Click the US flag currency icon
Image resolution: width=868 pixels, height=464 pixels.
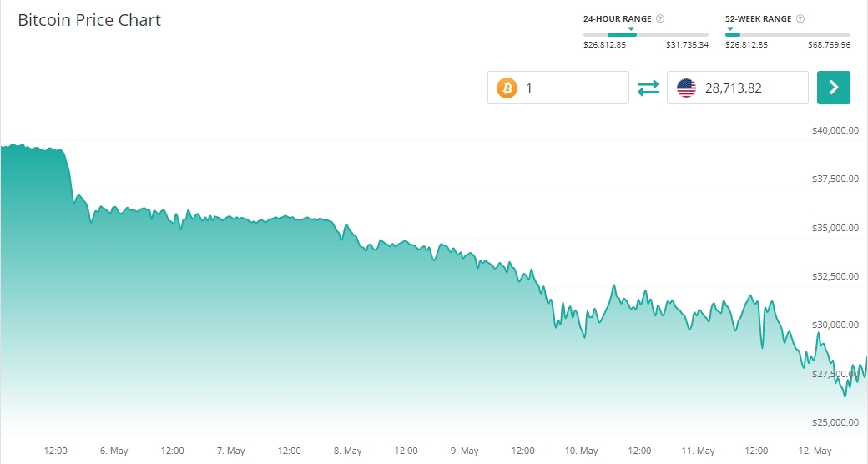point(687,88)
